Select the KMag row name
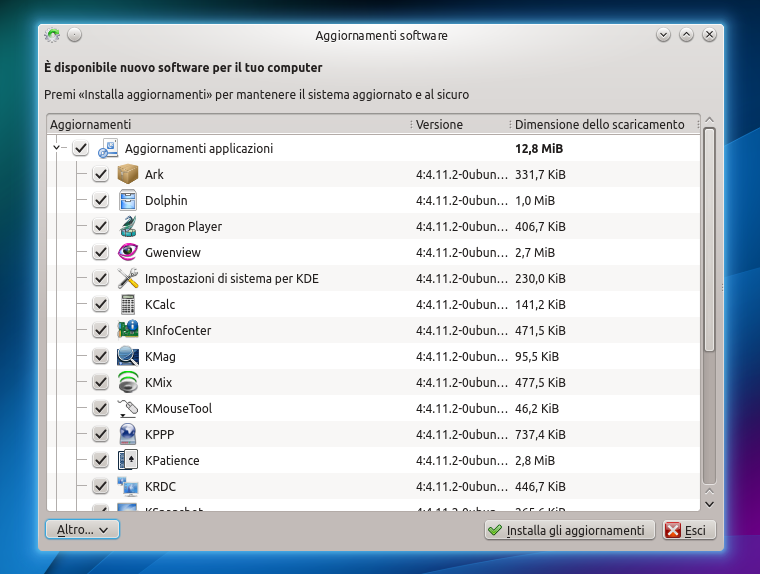760x574 pixels. (x=160, y=356)
